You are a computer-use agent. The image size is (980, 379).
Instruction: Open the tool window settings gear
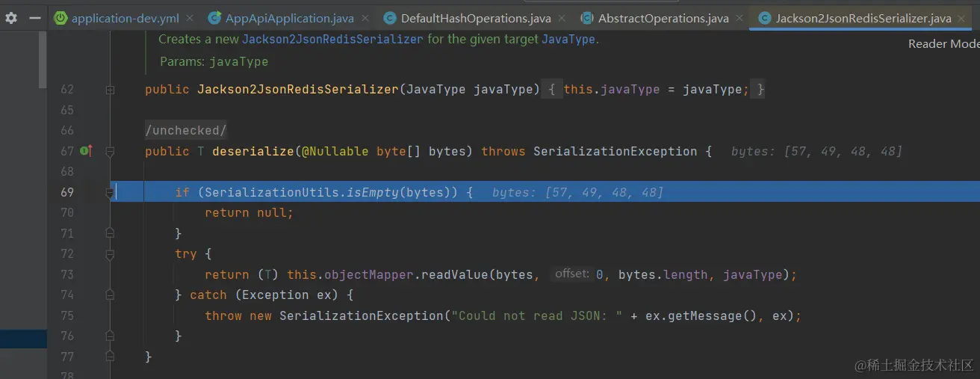click(11, 17)
